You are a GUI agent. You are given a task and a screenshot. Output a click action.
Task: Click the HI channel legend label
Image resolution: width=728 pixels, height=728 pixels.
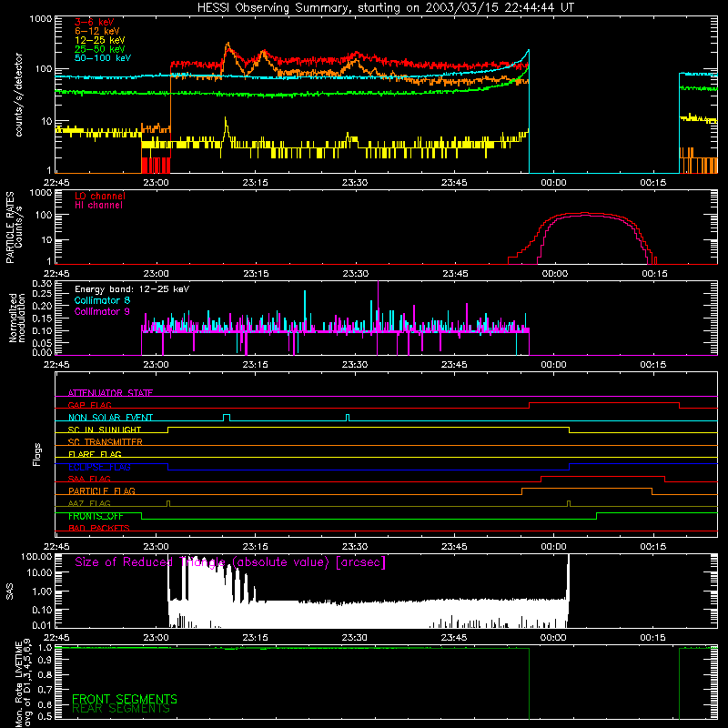pos(98,206)
